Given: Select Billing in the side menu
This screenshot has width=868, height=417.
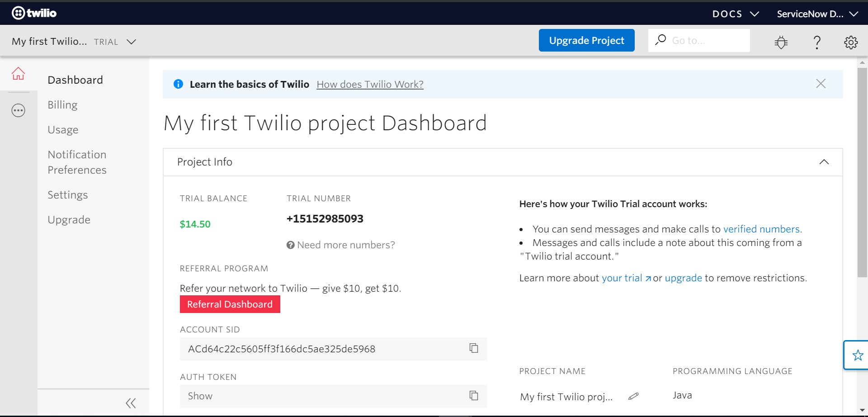Looking at the screenshot, I should (x=62, y=105).
